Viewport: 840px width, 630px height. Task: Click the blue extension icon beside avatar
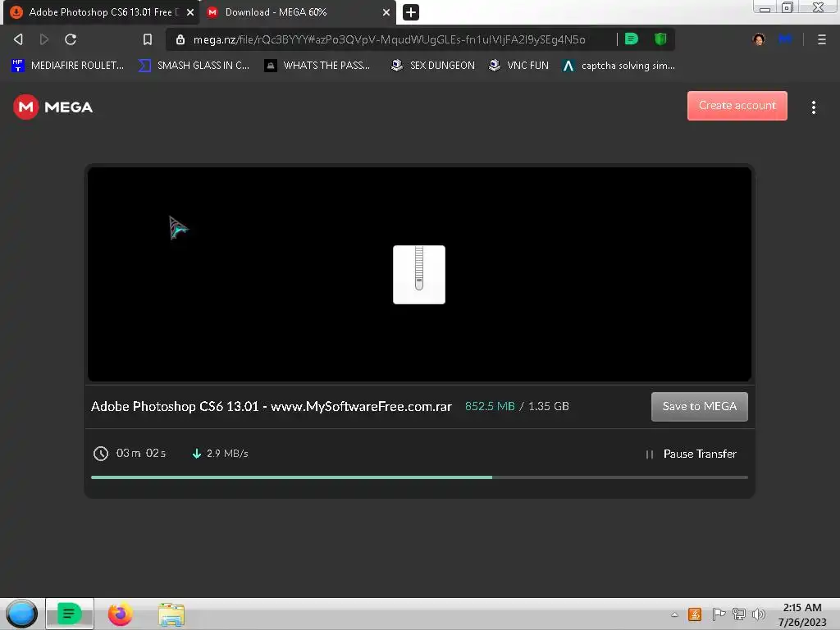(x=785, y=39)
